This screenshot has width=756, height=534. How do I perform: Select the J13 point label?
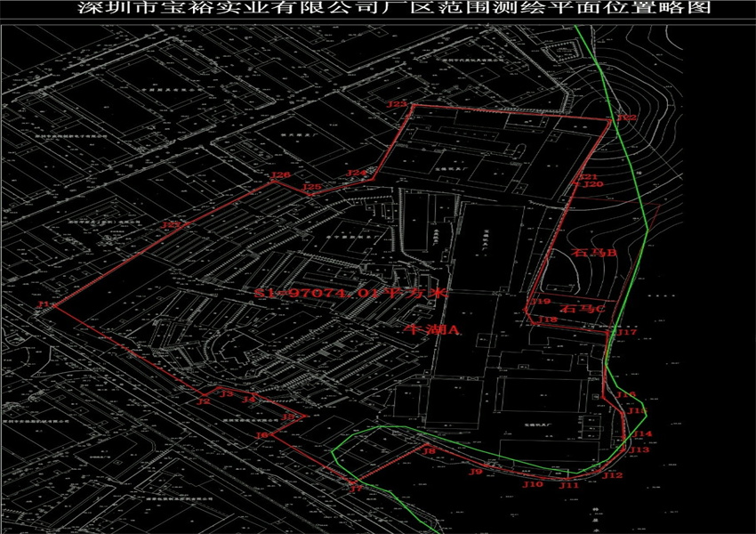pyautogui.click(x=639, y=449)
